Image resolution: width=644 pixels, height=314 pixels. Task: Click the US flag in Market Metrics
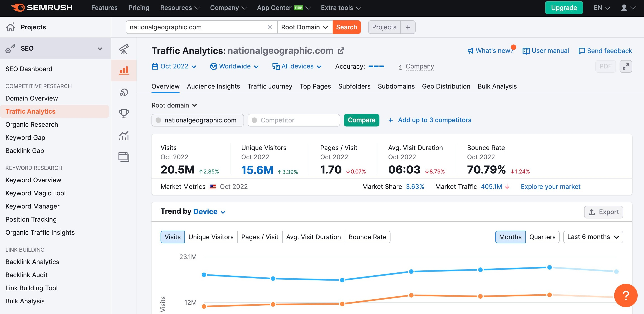tap(213, 187)
